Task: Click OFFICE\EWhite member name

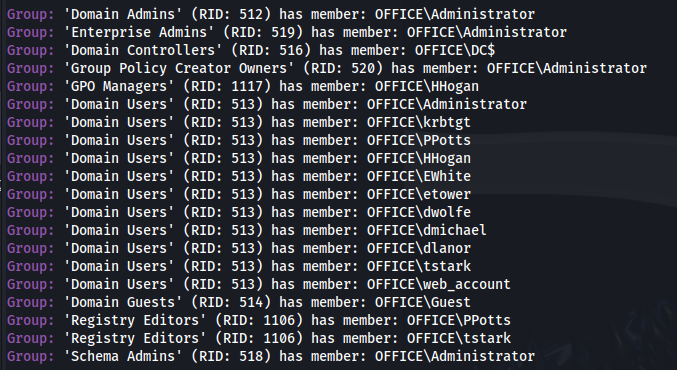Action: click(419, 176)
